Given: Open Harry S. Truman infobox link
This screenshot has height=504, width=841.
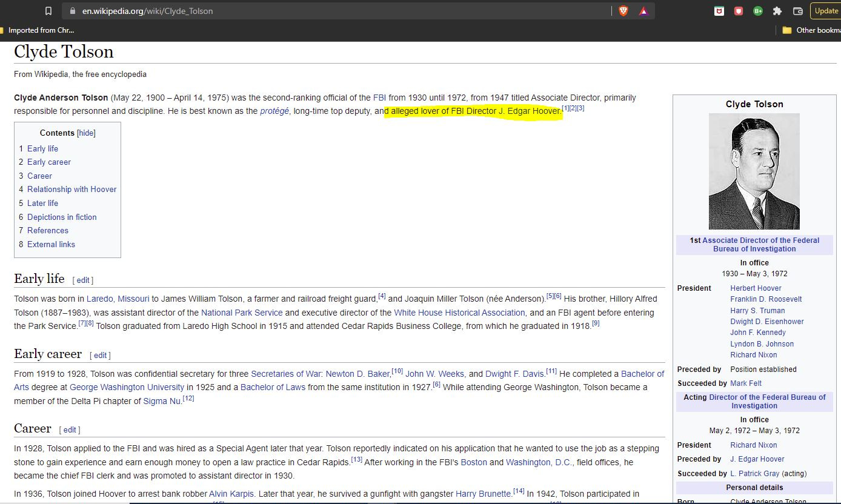Looking at the screenshot, I should [757, 311].
